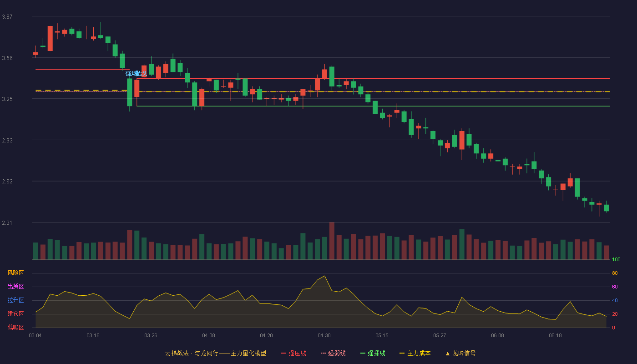Toggle the 强压线 legend entry
The height and width of the screenshot is (364, 637).
pyautogui.click(x=293, y=353)
